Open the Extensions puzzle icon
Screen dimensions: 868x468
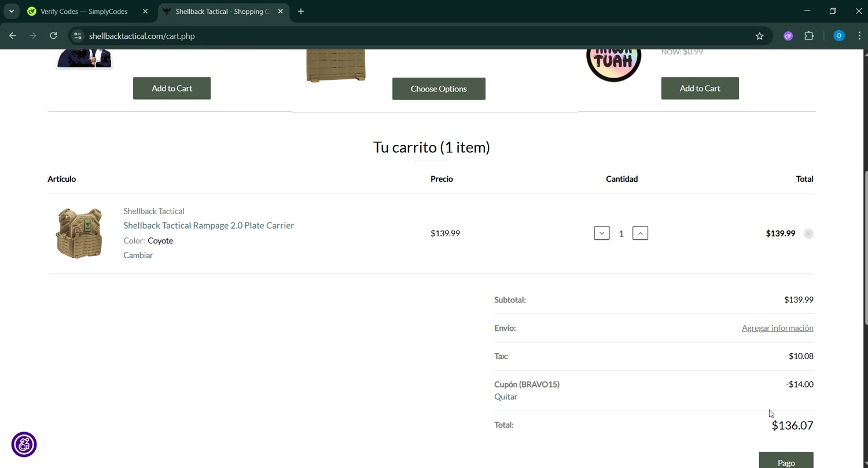809,36
